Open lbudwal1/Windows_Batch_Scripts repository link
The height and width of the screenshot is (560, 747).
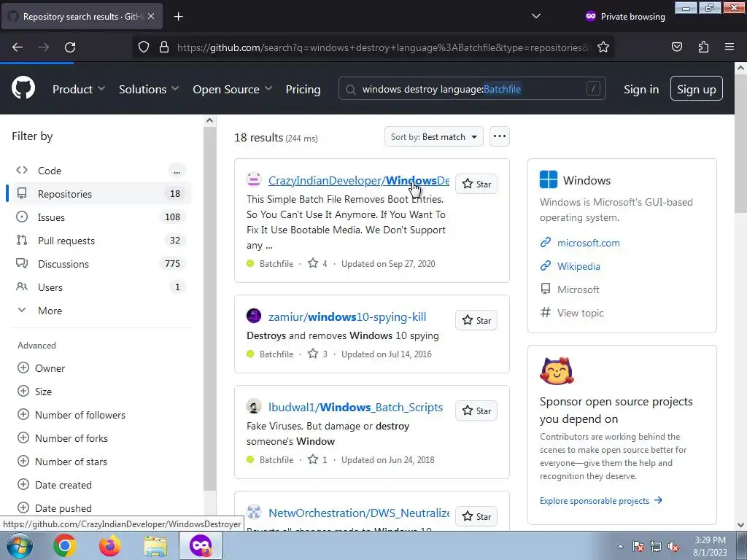coord(355,407)
